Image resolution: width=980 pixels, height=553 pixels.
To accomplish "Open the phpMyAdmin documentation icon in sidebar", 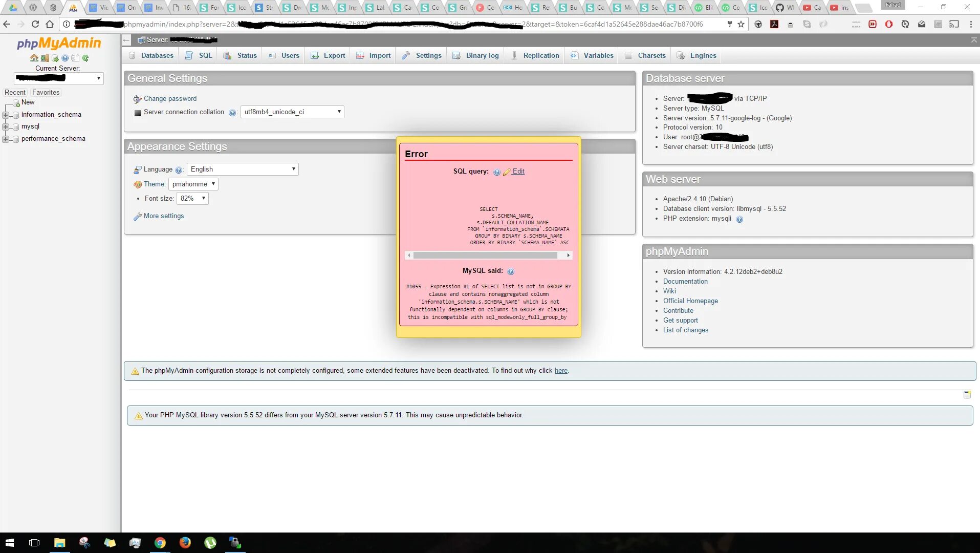I will point(65,58).
